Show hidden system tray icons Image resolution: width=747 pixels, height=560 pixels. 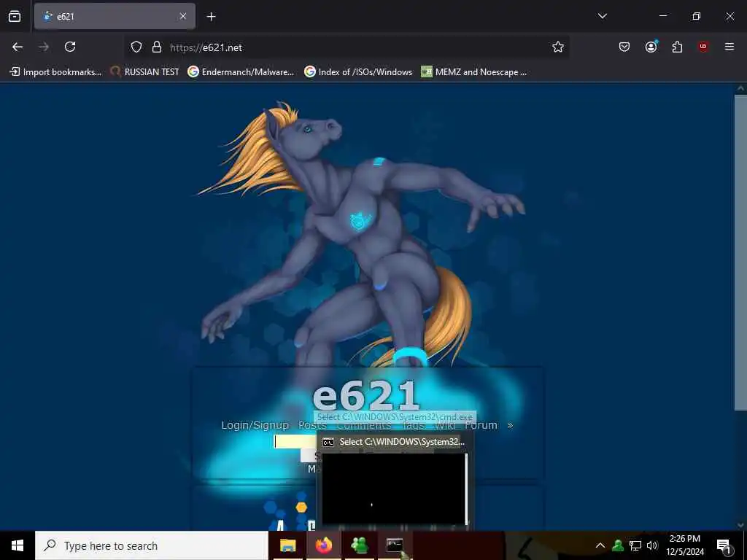click(x=600, y=545)
